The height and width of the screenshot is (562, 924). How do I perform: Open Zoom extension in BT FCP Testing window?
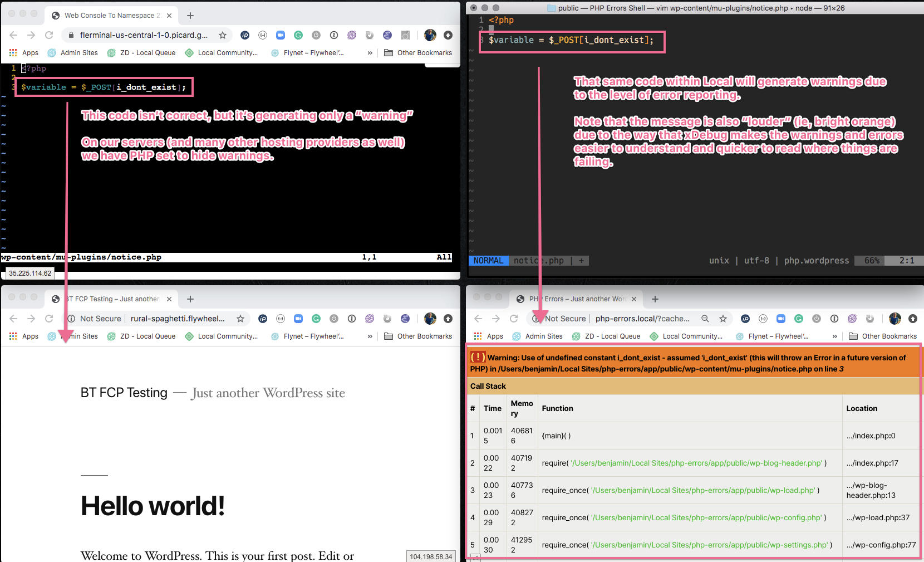click(x=298, y=319)
